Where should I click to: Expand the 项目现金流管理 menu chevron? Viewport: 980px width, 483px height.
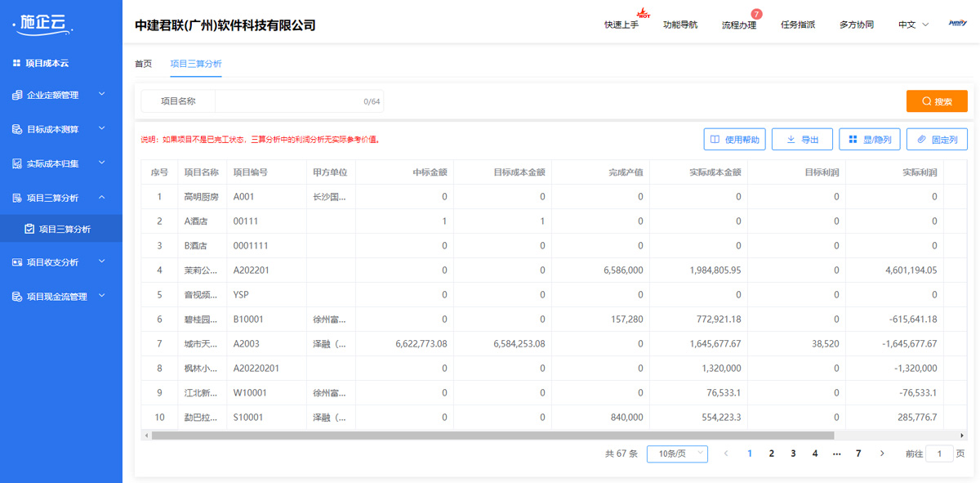pos(102,296)
